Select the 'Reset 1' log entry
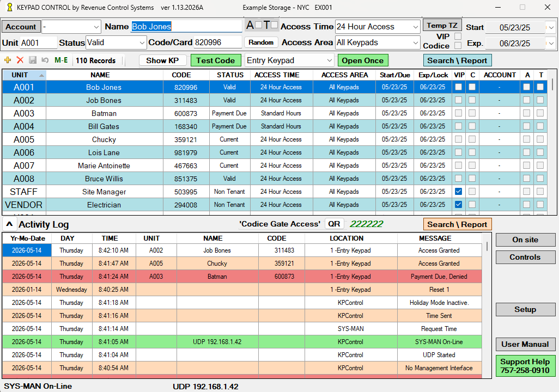Screen dimensions: 559x392 (x=242, y=289)
